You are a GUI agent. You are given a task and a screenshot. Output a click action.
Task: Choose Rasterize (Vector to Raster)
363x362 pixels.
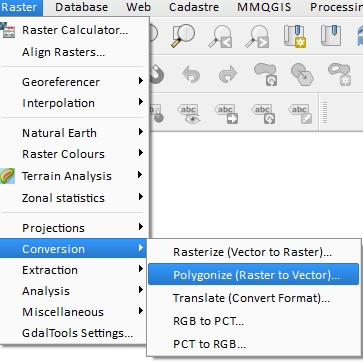[x=254, y=252]
